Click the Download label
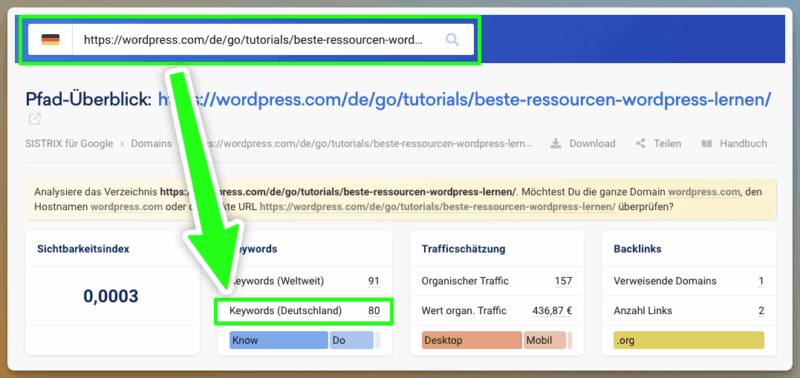800x378 pixels. point(592,144)
